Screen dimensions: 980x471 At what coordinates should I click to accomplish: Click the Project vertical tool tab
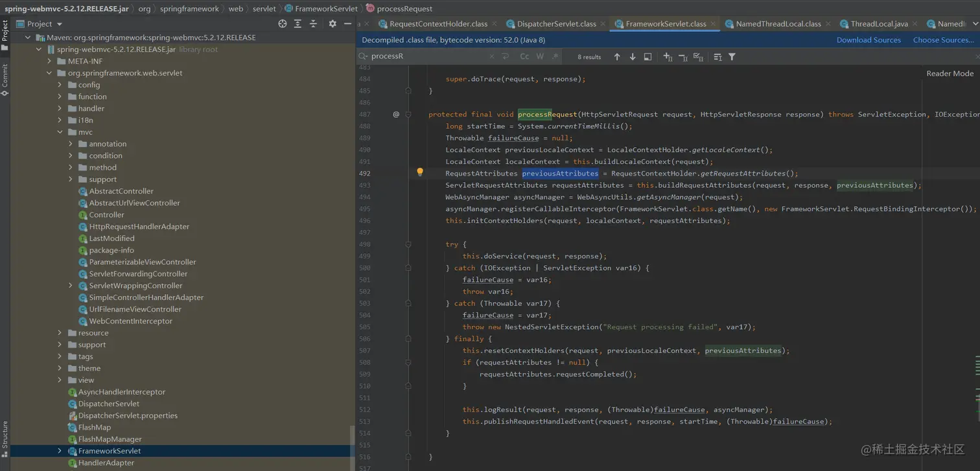[x=5, y=36]
